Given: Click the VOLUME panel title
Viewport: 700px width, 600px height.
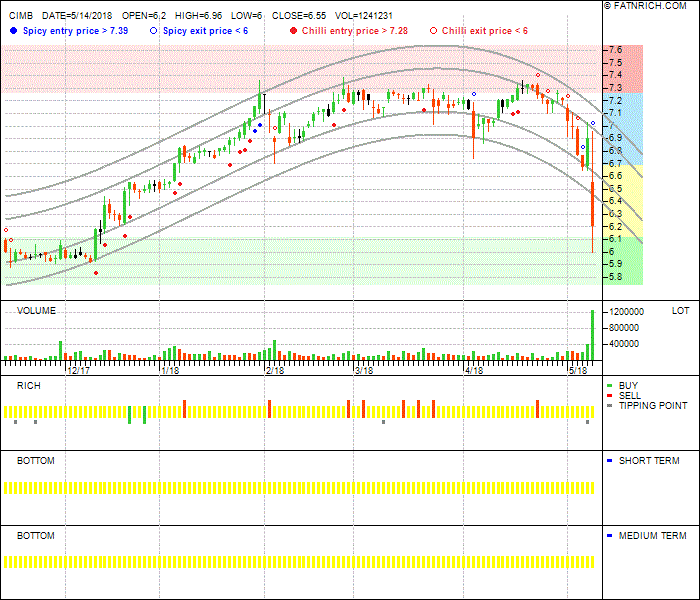Looking at the screenshot, I should [36, 311].
